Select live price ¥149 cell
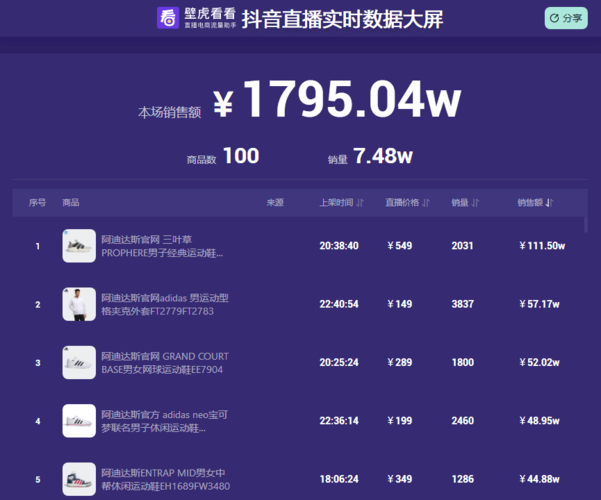The image size is (601, 500). (x=400, y=304)
